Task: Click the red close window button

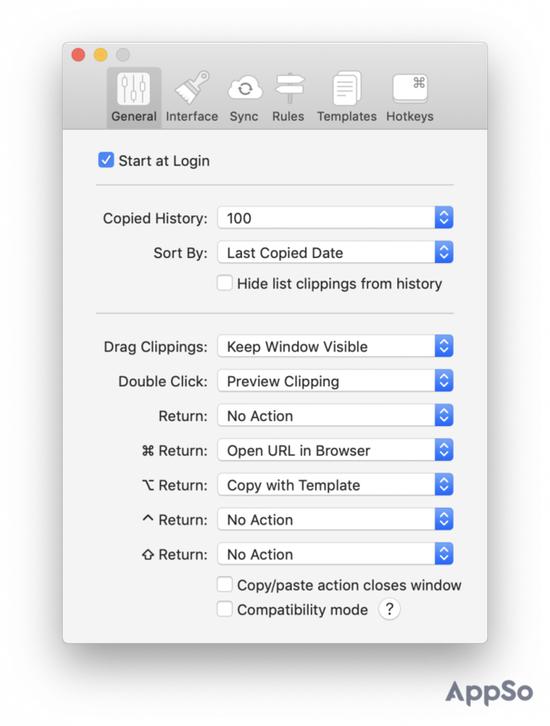Action: point(78,55)
